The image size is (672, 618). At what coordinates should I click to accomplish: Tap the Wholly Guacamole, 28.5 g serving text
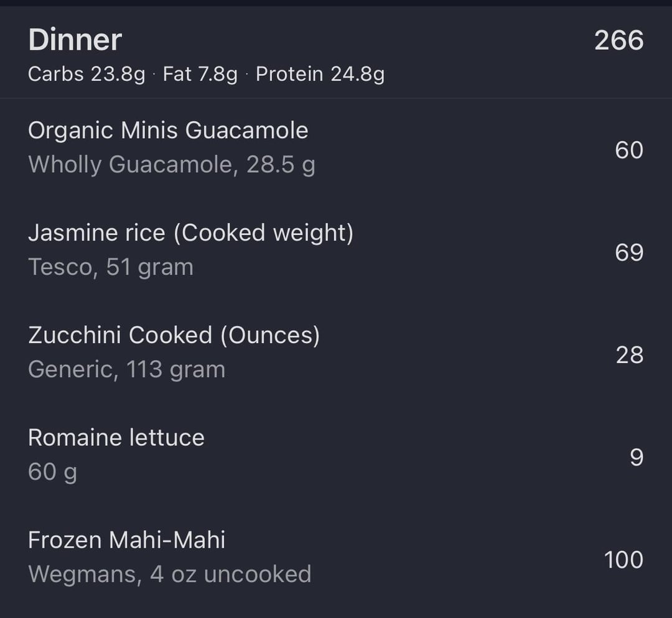(x=172, y=165)
